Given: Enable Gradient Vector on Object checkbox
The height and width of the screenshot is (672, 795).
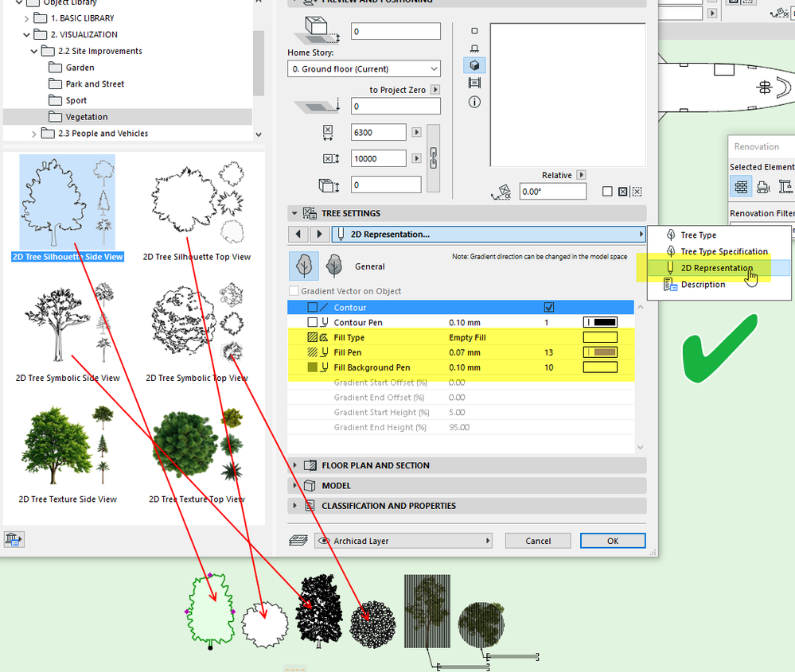Looking at the screenshot, I should pyautogui.click(x=294, y=291).
